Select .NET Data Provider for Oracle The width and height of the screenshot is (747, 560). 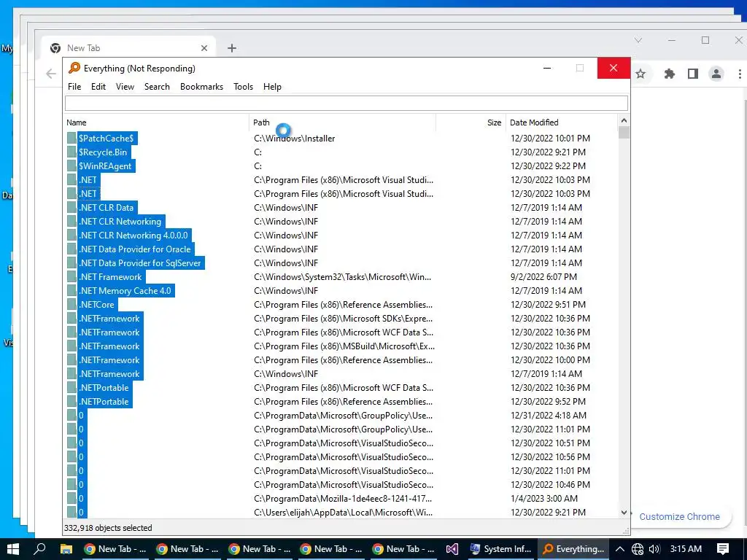pos(135,249)
